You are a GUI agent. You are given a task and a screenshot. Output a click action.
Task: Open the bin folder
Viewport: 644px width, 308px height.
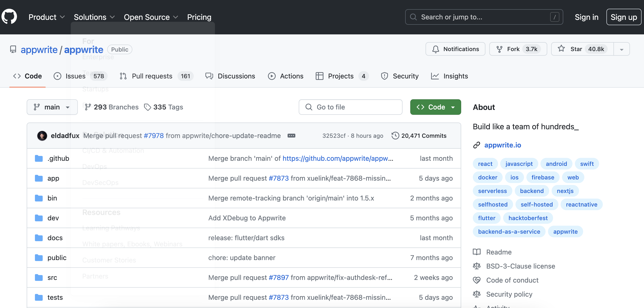pos(52,198)
